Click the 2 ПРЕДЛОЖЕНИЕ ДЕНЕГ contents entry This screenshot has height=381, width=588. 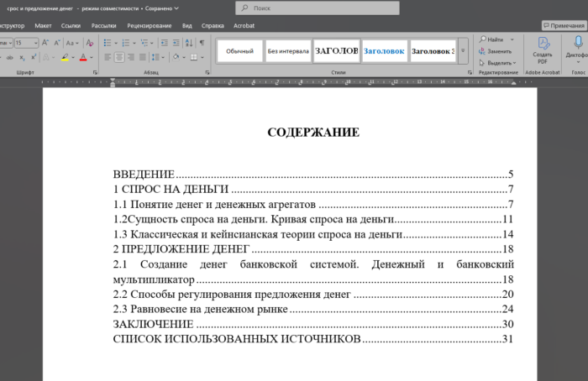click(x=313, y=248)
